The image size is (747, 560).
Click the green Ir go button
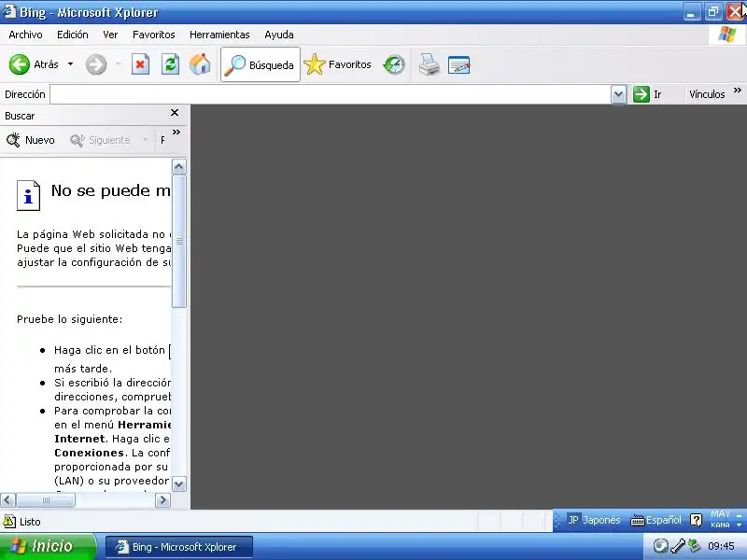click(647, 94)
